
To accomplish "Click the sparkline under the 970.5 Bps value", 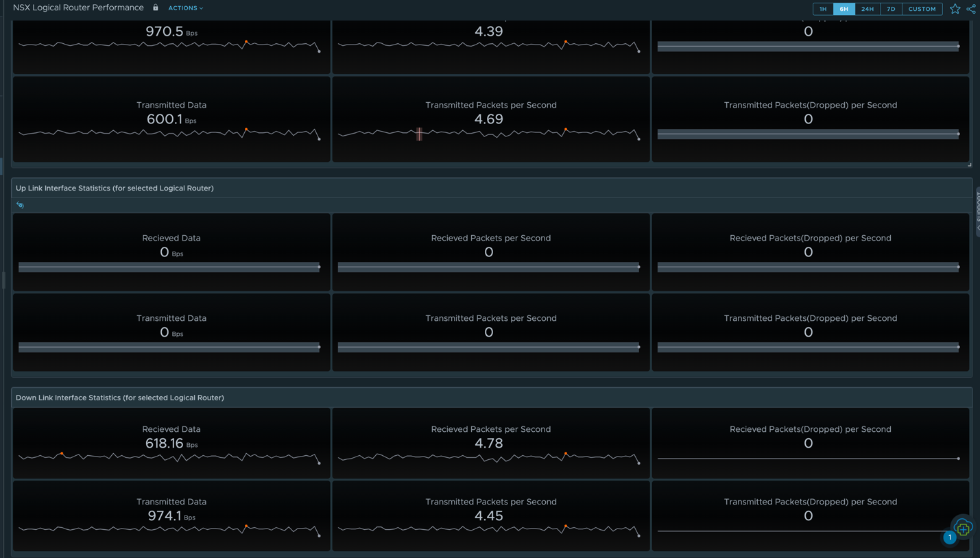I will (x=169, y=46).
